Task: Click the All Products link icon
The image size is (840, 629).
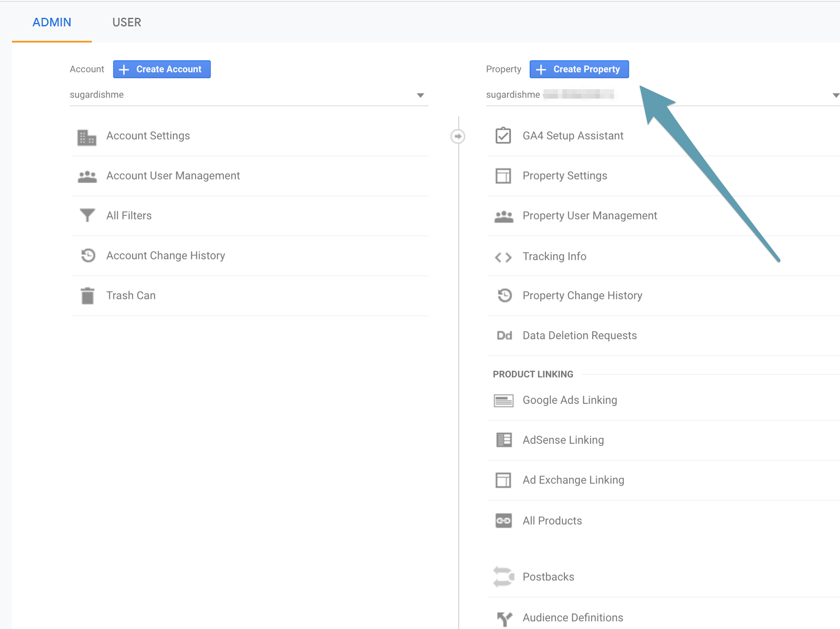Action: pyautogui.click(x=503, y=521)
